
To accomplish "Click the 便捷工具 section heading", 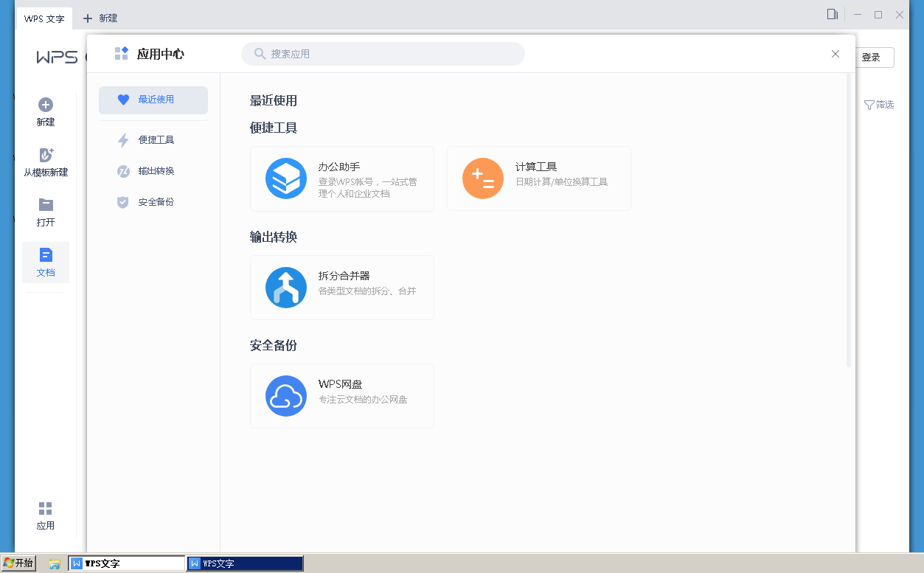I will click(x=274, y=128).
